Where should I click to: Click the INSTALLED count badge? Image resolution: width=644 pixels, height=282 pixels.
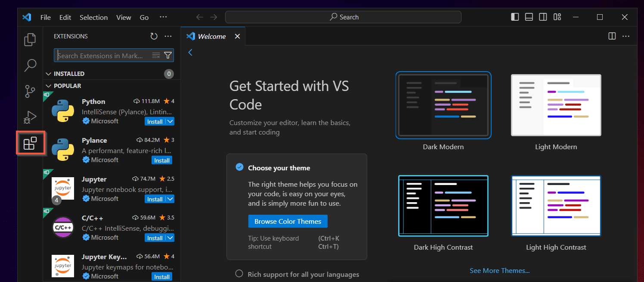pyautogui.click(x=169, y=74)
